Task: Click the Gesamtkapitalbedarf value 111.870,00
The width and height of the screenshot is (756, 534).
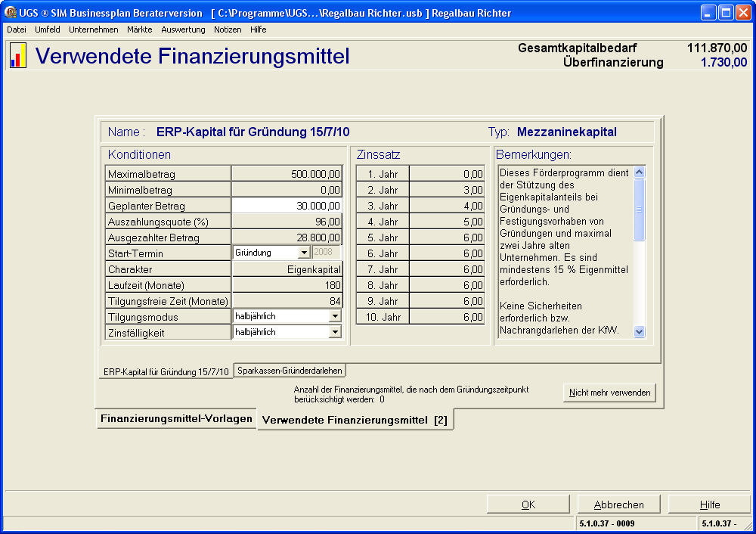Action: coord(717,48)
